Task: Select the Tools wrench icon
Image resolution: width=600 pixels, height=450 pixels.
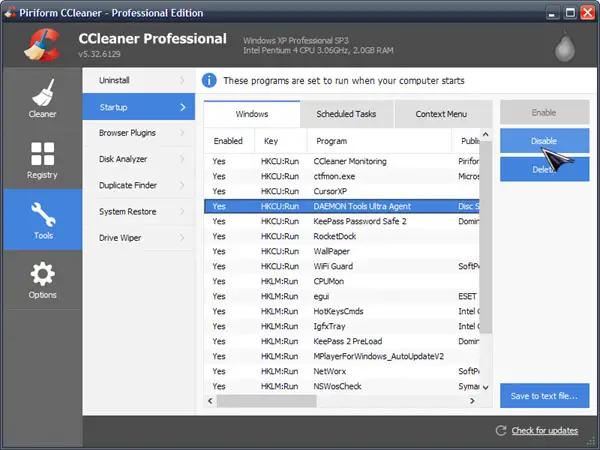Action: point(43,214)
